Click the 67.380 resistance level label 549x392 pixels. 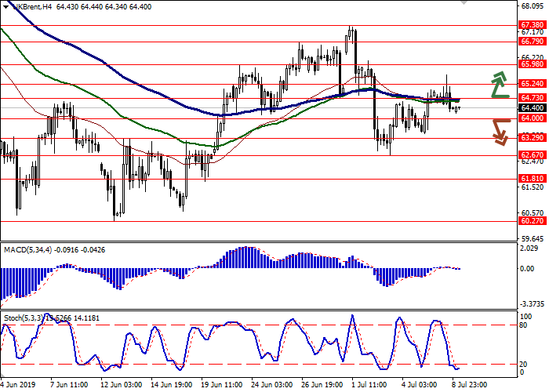point(532,24)
